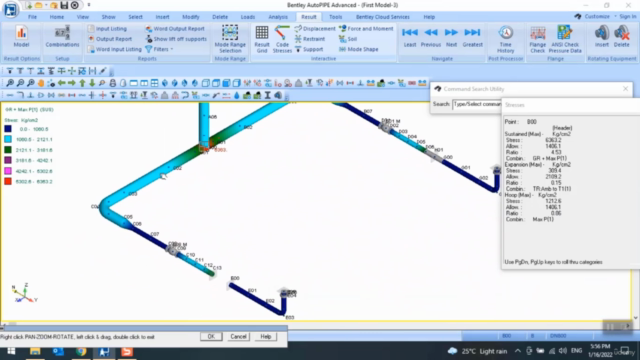Show Mode Shape results
640x360 pixels.
(x=358, y=49)
